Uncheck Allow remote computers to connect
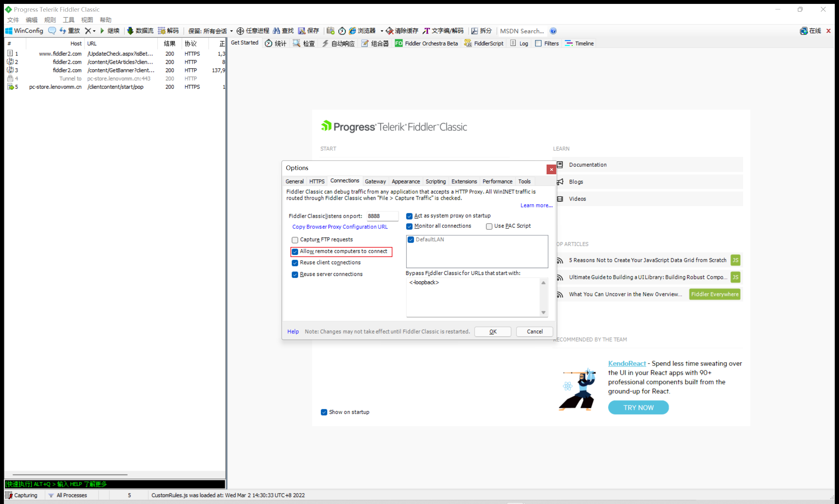 click(x=295, y=252)
